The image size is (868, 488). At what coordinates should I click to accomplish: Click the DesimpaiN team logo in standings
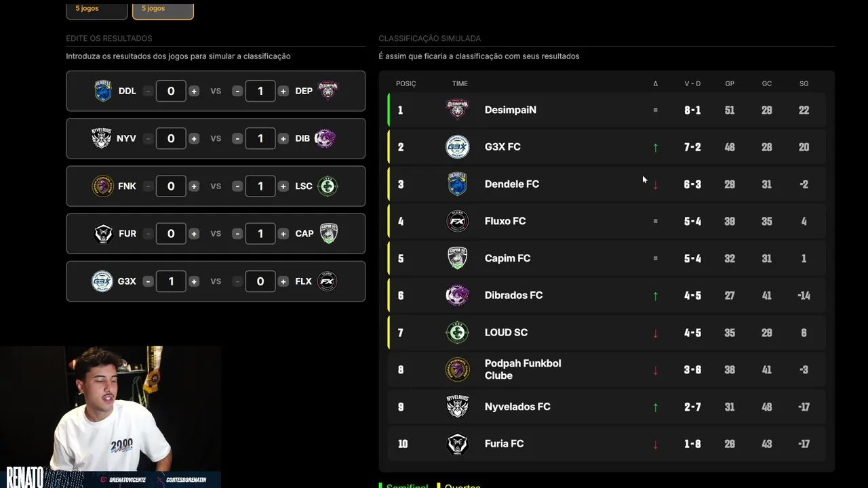coord(457,110)
